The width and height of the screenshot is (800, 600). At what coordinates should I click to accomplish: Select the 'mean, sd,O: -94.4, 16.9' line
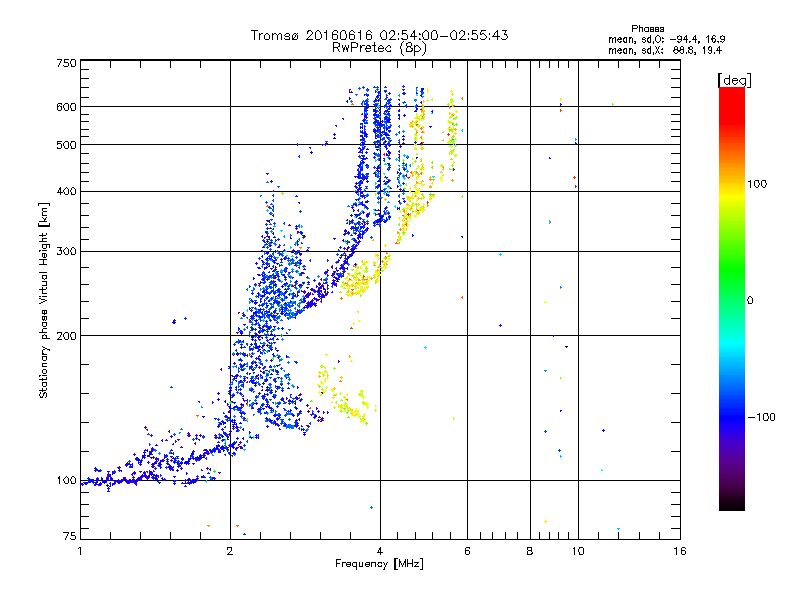pyautogui.click(x=666, y=39)
